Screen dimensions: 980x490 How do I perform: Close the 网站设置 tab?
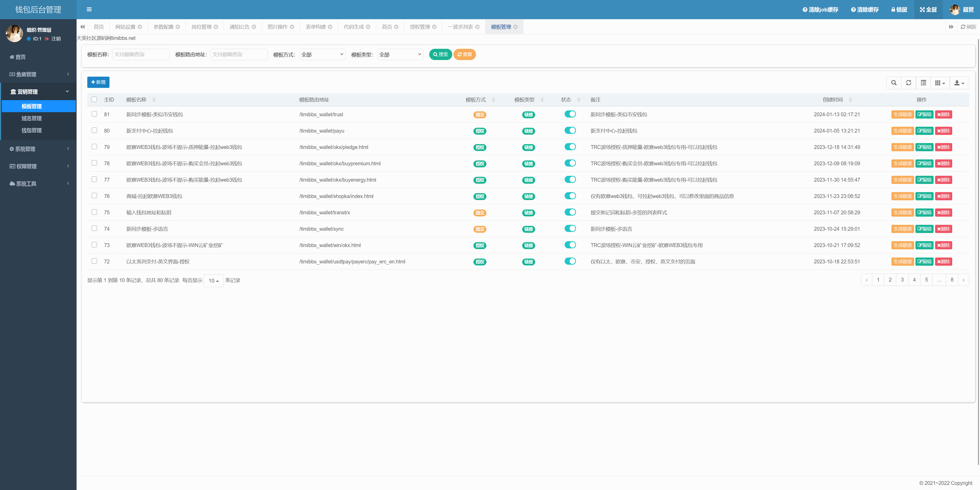pyautogui.click(x=140, y=27)
